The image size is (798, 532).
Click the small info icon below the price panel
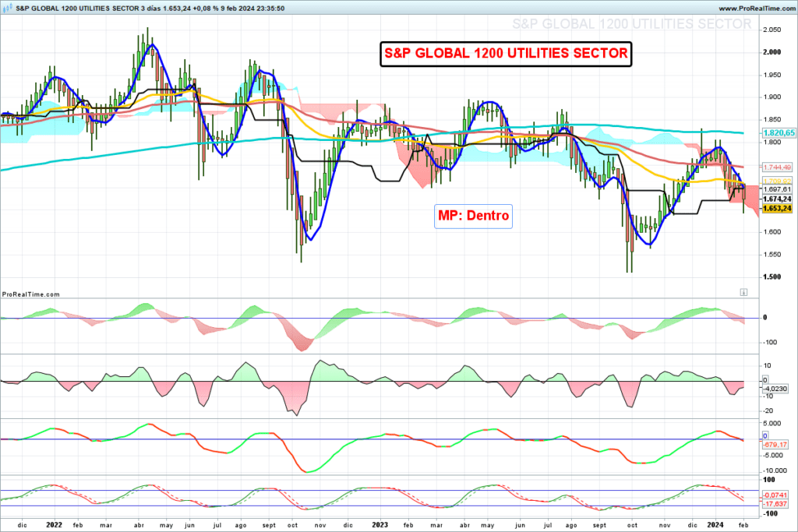[743, 292]
